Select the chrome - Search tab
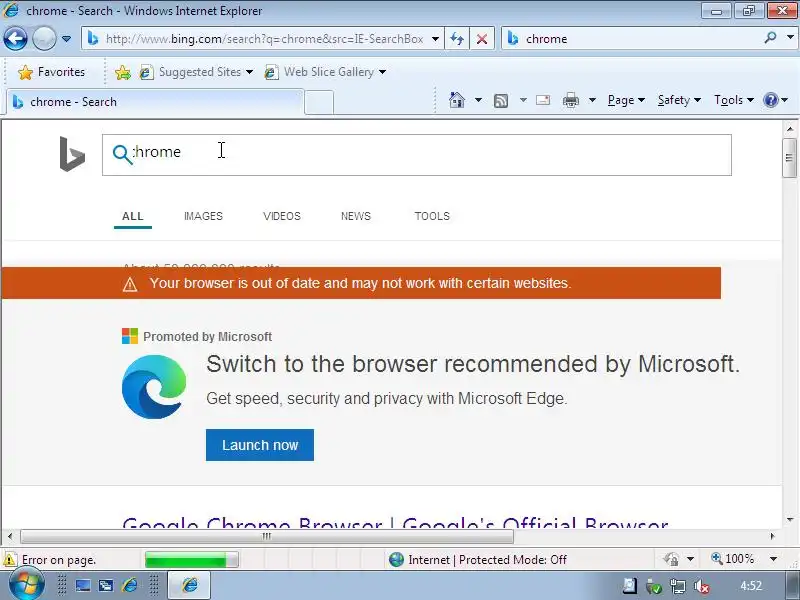 pyautogui.click(x=155, y=102)
